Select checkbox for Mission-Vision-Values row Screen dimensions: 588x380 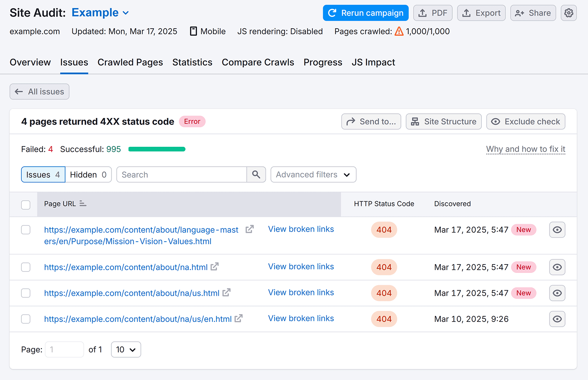click(x=26, y=230)
